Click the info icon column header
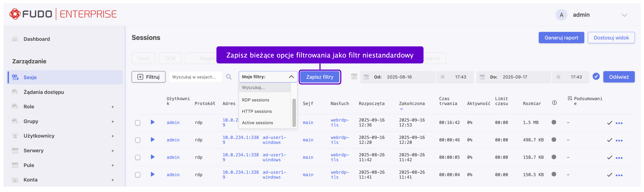644x192 pixels. pos(554,103)
